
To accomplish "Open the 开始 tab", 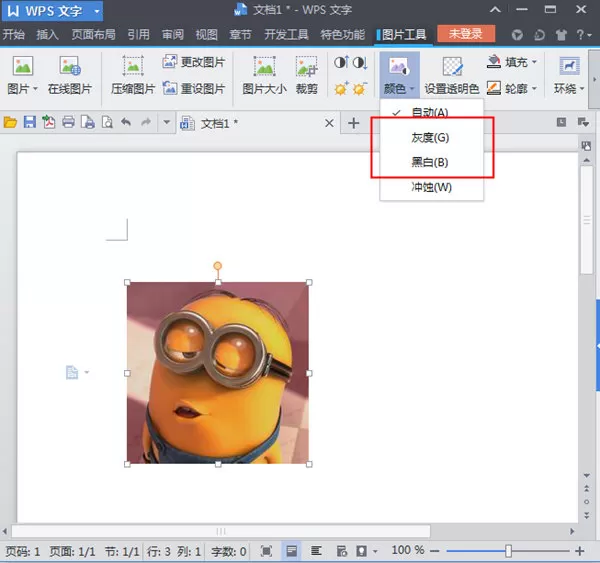I will pos(14,34).
